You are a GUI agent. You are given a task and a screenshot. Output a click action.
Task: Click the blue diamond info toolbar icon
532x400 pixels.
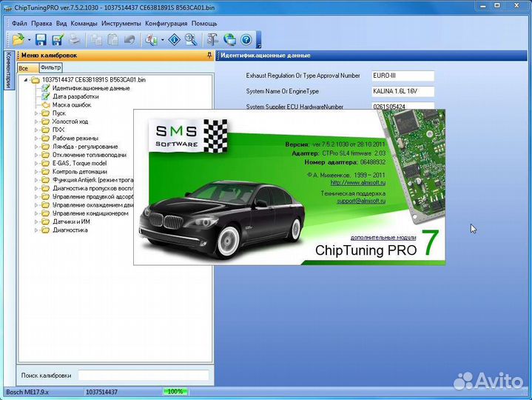point(174,39)
